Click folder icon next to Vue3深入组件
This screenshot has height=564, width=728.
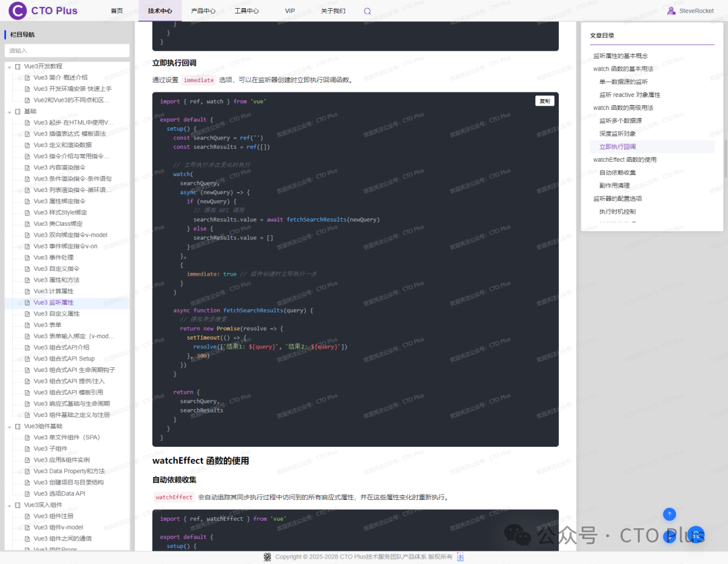18,505
